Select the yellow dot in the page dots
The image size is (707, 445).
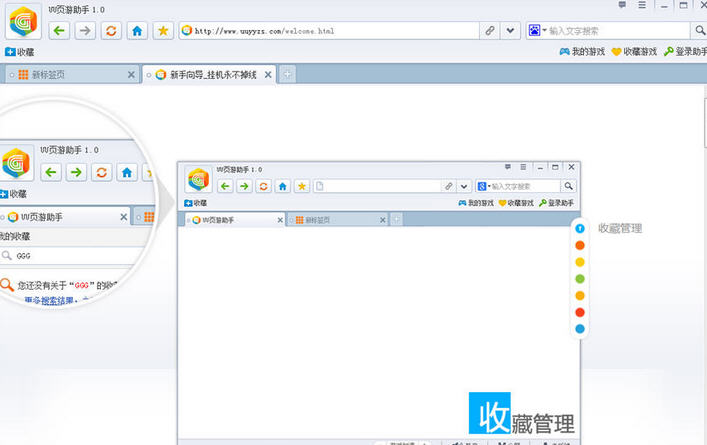click(580, 262)
